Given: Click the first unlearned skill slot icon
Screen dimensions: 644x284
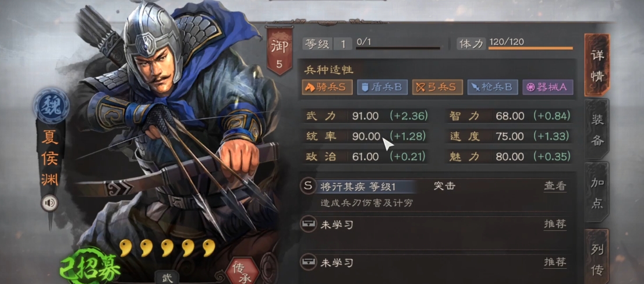Looking at the screenshot, I should (308, 225).
